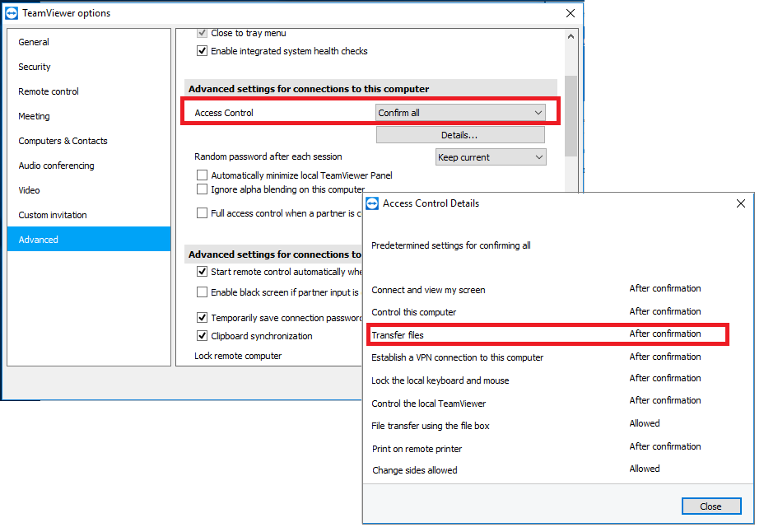Click File transfer using the file box

click(x=536, y=425)
